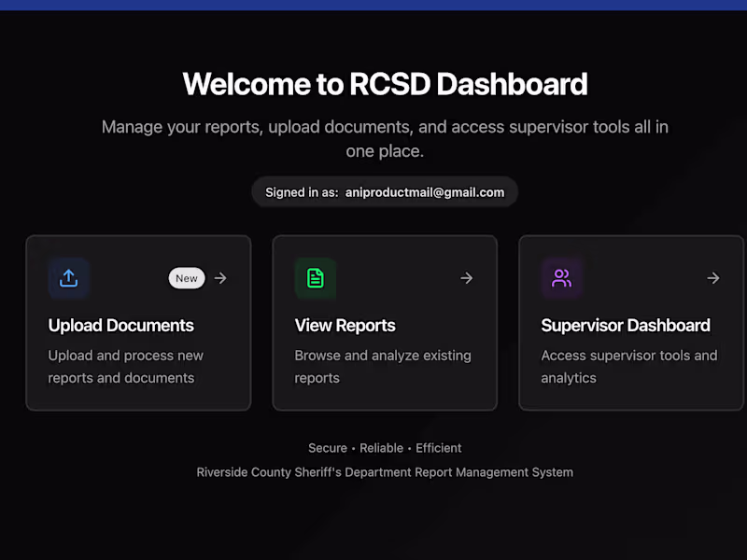The height and width of the screenshot is (560, 747).
Task: Click the View Reports title text
Action: 345,325
